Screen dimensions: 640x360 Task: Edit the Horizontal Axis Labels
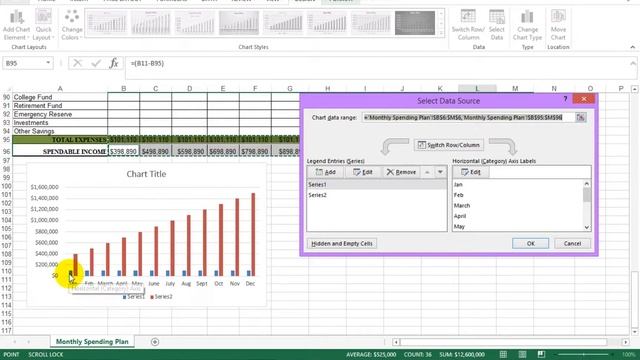[x=471, y=172]
